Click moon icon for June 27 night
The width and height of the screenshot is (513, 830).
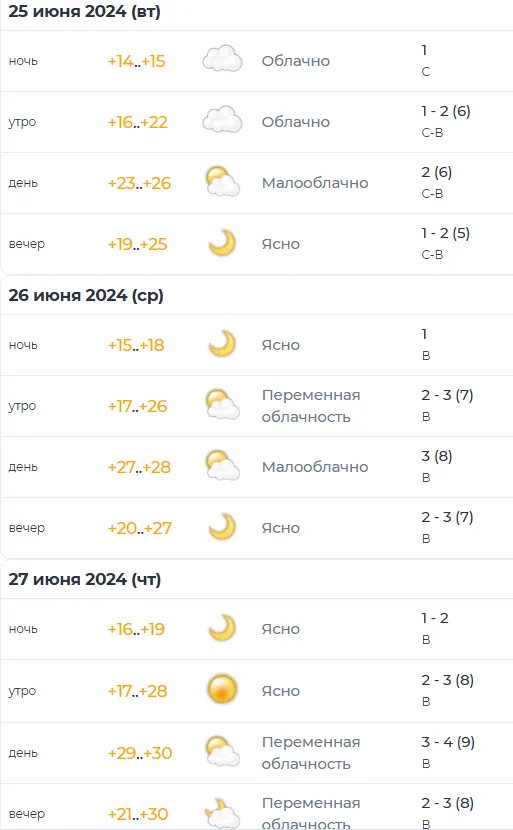point(222,628)
